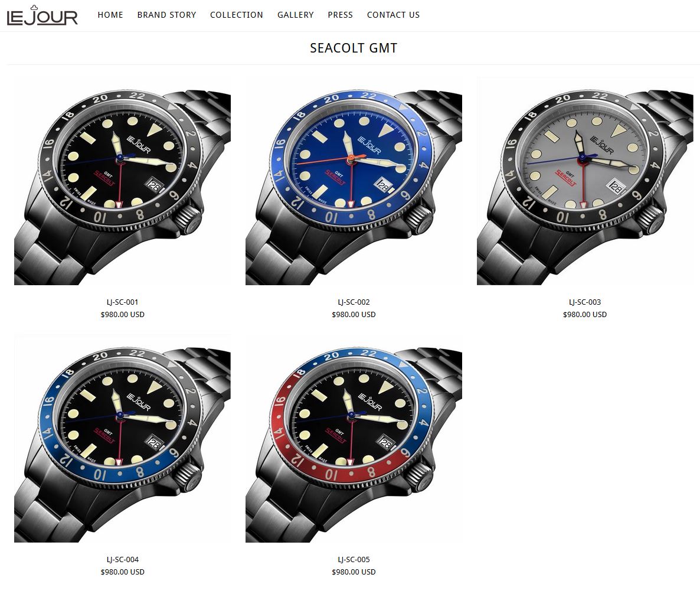The height and width of the screenshot is (607, 700).
Task: Select the black bezel black dial watch image
Action: click(x=122, y=181)
